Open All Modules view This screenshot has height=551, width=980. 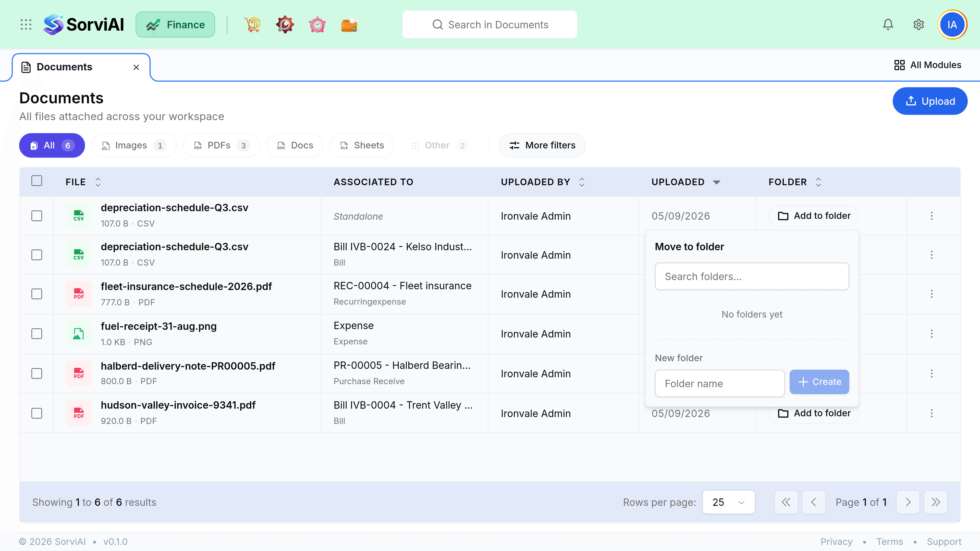coord(927,65)
